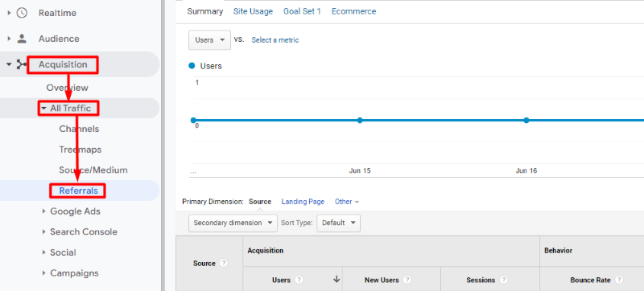Open the Other primary dimension dropdown
The width and height of the screenshot is (644, 291).
click(347, 202)
